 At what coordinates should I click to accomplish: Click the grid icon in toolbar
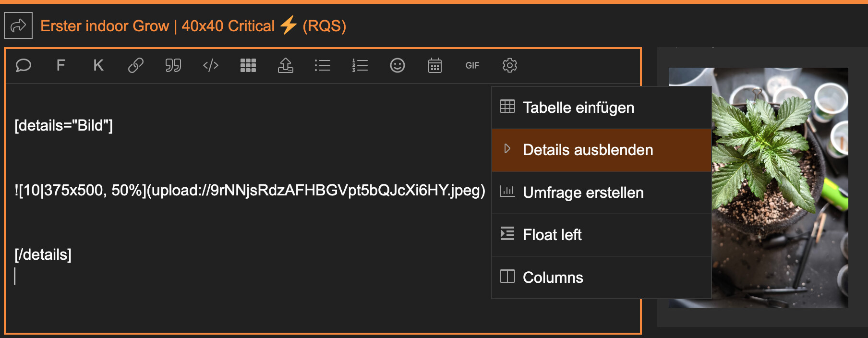click(x=248, y=65)
